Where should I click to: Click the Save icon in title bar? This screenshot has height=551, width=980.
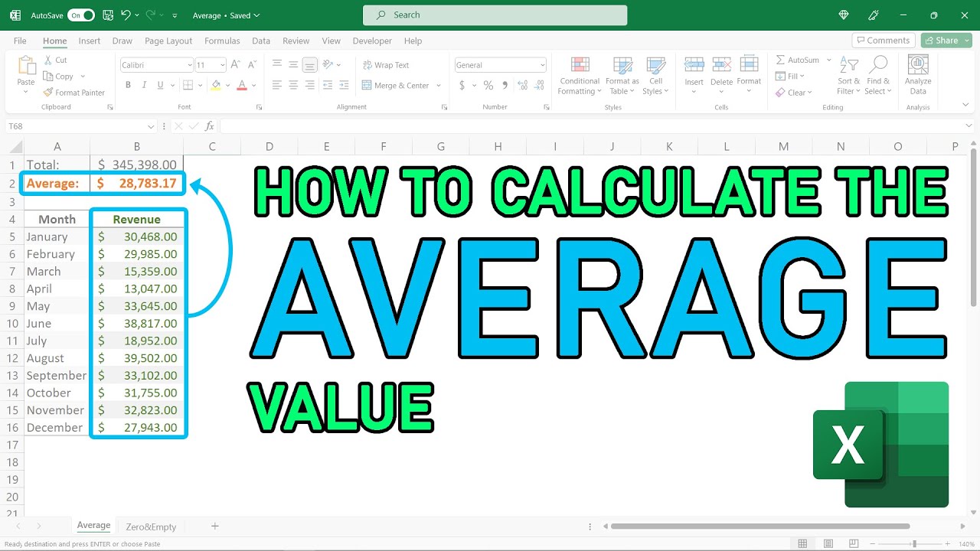pos(108,15)
